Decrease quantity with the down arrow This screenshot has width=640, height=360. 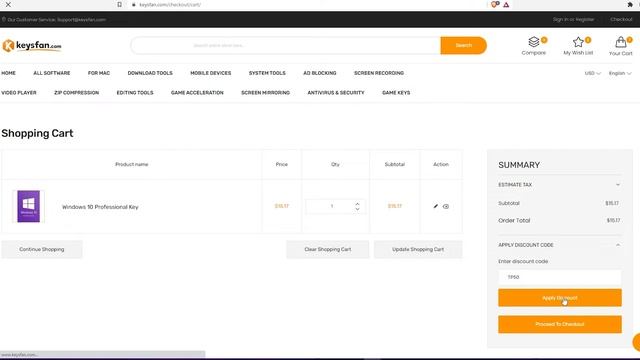tap(358, 209)
